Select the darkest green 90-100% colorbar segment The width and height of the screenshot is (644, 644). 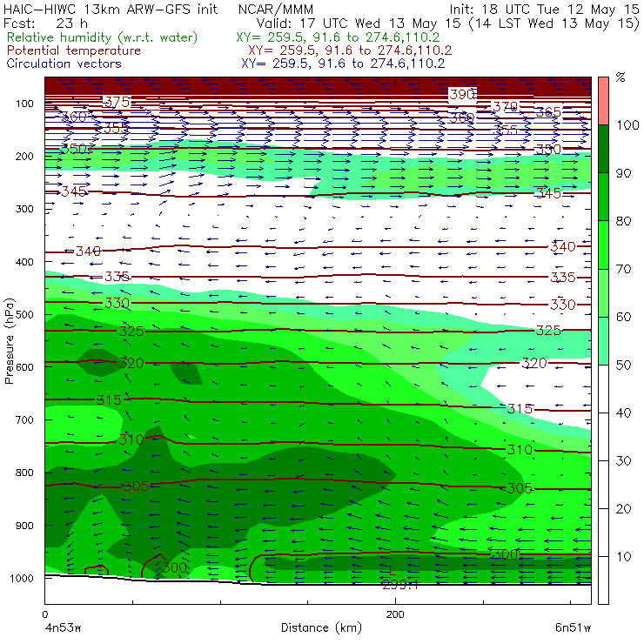pos(603,149)
